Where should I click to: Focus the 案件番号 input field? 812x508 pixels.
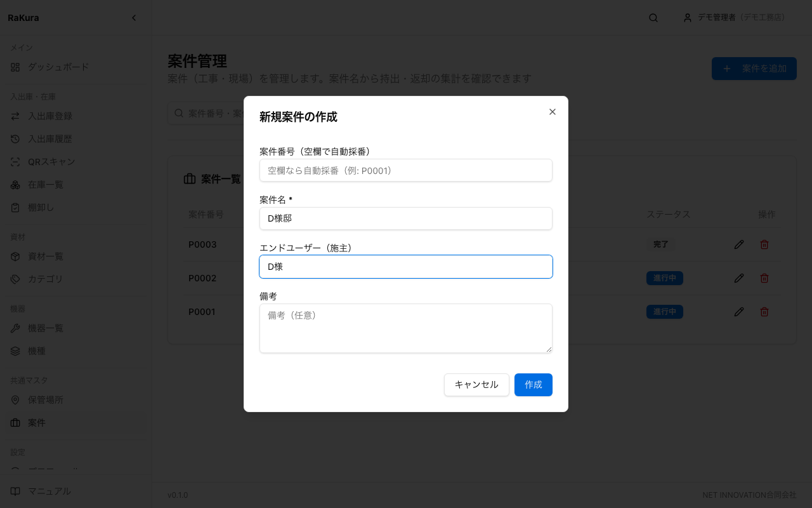[406, 170]
